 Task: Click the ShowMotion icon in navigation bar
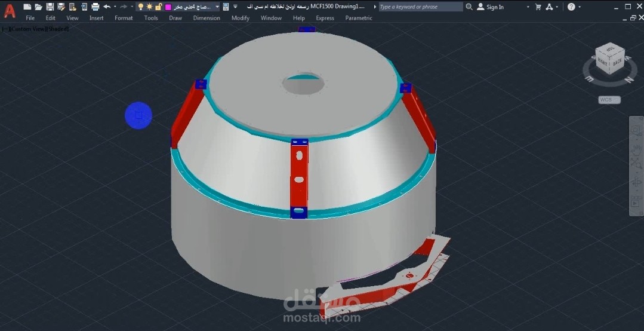pyautogui.click(x=636, y=203)
